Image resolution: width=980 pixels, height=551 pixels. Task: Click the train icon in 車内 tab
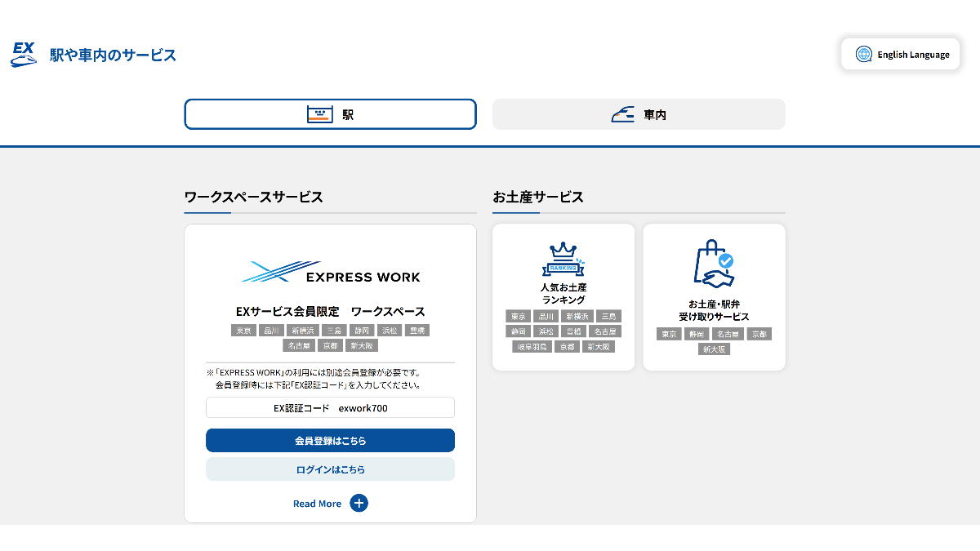[623, 114]
